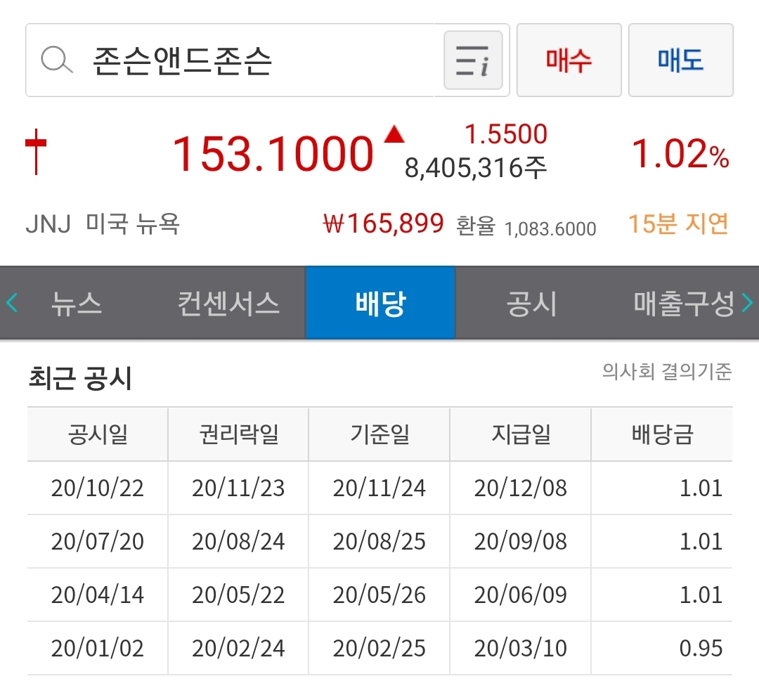Click the 1.5500 price change value

coord(506,134)
